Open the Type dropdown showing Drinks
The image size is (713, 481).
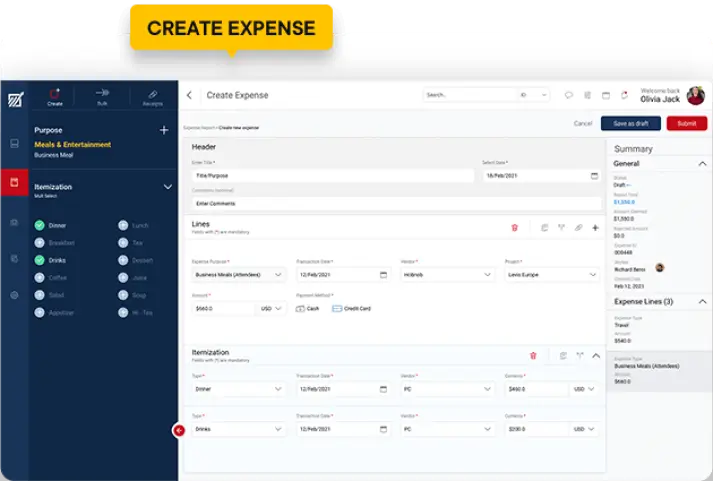239,429
